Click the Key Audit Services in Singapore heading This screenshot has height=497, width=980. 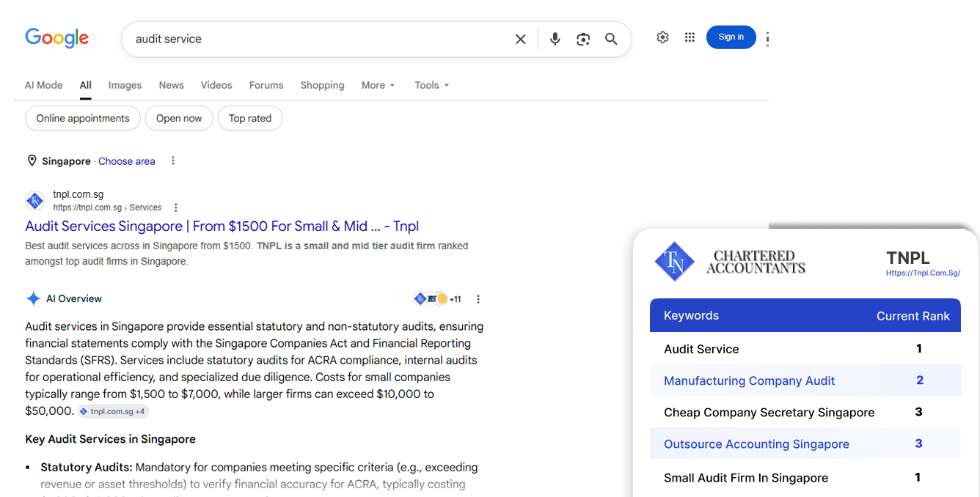tap(110, 439)
